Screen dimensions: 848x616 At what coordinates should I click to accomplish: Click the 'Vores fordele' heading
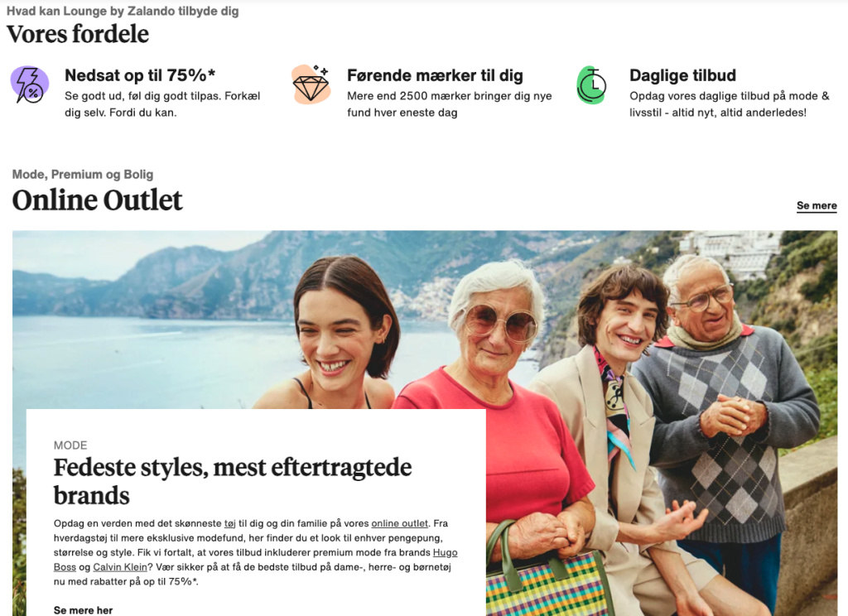[77, 34]
